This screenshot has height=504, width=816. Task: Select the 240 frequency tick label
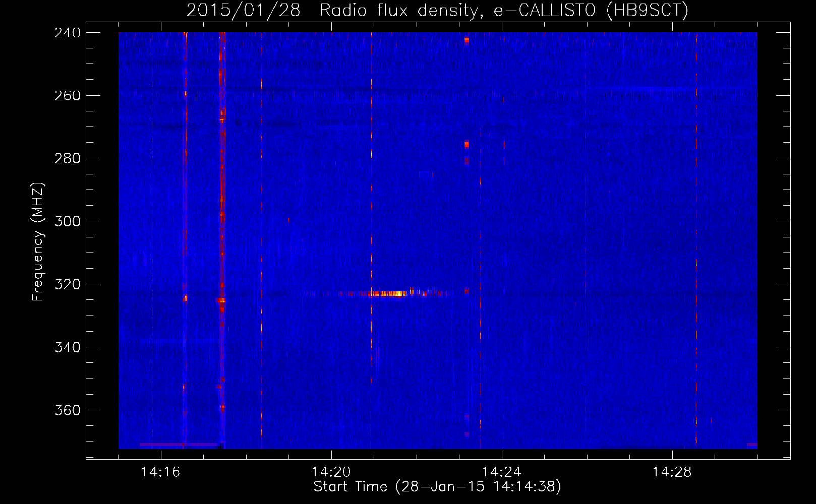[68, 33]
